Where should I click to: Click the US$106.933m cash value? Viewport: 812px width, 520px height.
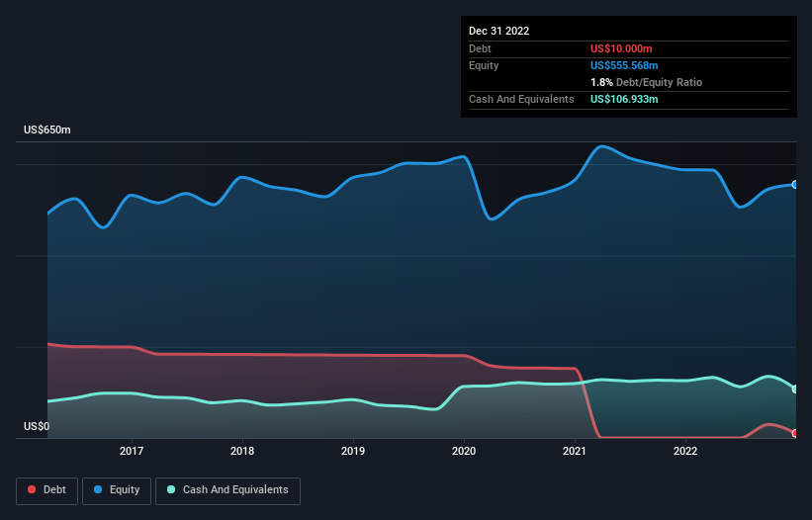[624, 99]
